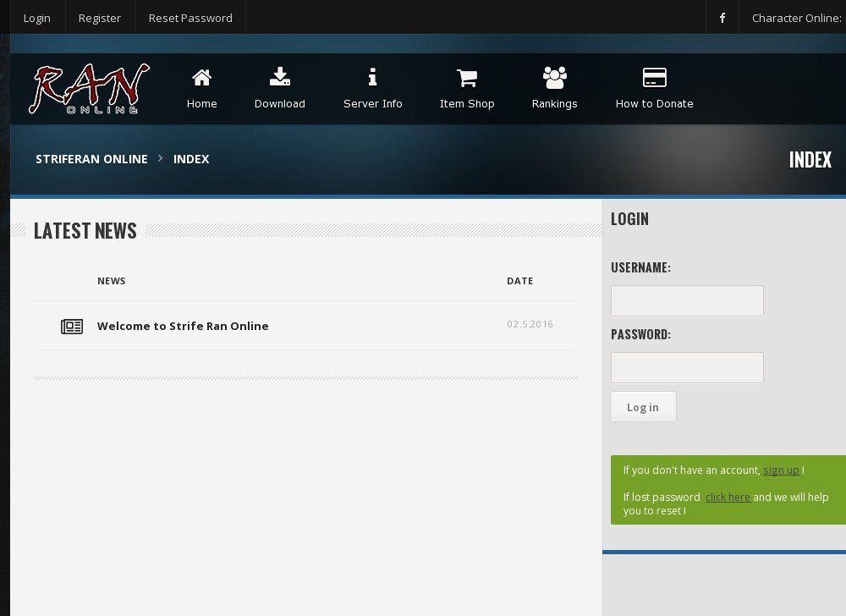Click the click here password reset link
Viewport: 846px width, 616px height.
pos(728,497)
